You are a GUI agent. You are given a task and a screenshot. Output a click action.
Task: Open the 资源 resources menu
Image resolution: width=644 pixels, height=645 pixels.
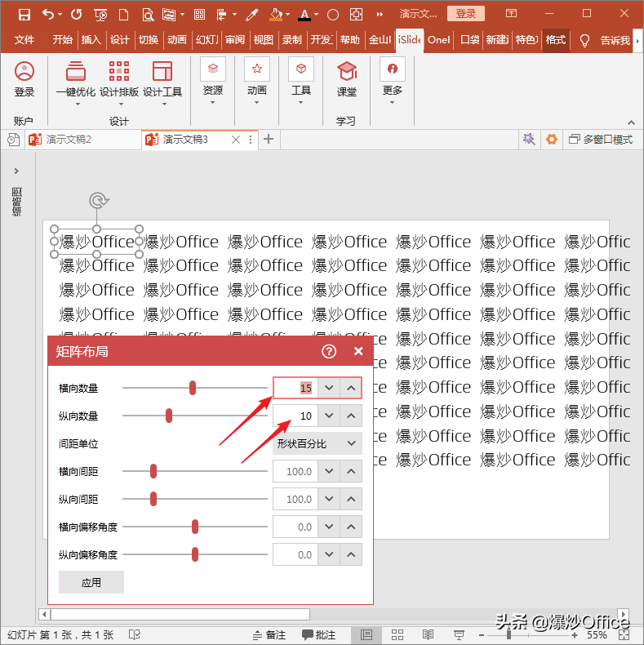pos(212,81)
